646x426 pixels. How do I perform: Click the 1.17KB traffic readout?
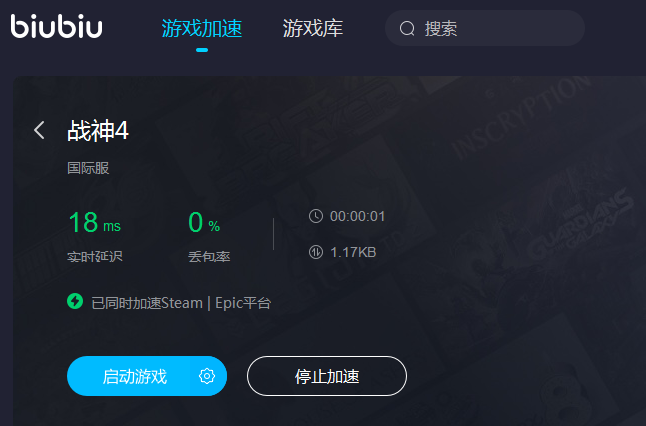coord(353,252)
